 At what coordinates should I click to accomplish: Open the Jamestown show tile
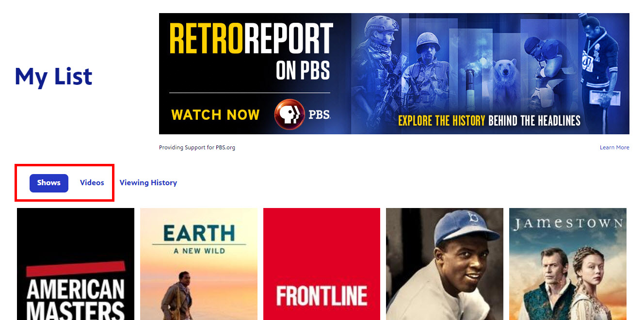coord(568,264)
